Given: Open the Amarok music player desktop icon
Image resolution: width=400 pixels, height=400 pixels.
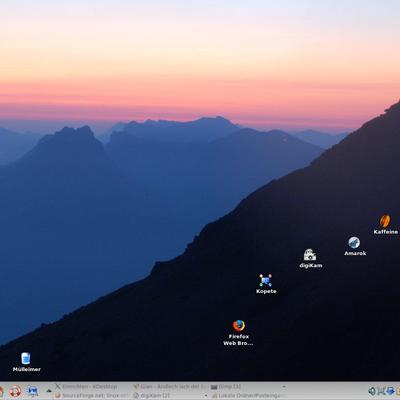Looking at the screenshot, I should coord(355,246).
